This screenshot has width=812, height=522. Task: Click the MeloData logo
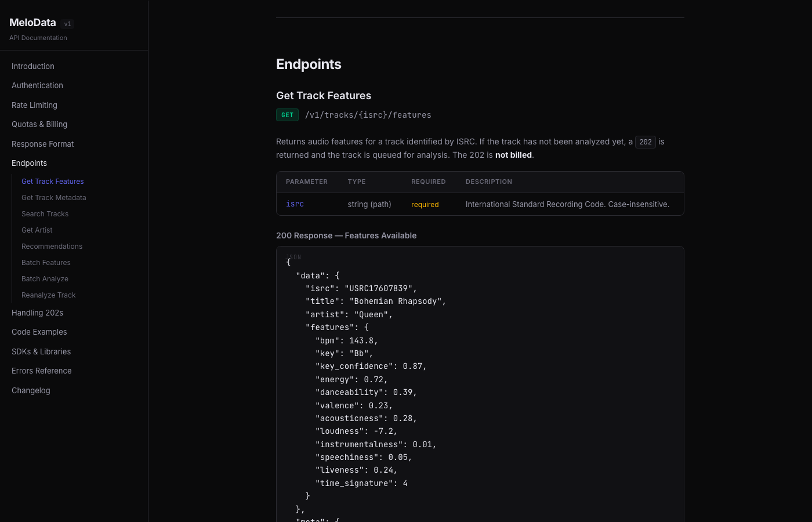coord(32,23)
